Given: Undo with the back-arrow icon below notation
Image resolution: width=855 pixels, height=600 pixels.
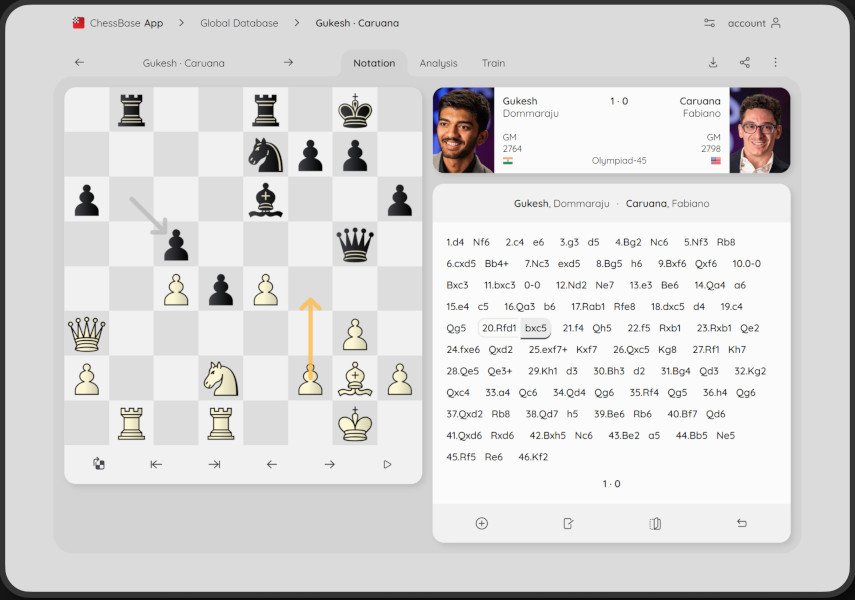Looking at the screenshot, I should click(x=741, y=522).
